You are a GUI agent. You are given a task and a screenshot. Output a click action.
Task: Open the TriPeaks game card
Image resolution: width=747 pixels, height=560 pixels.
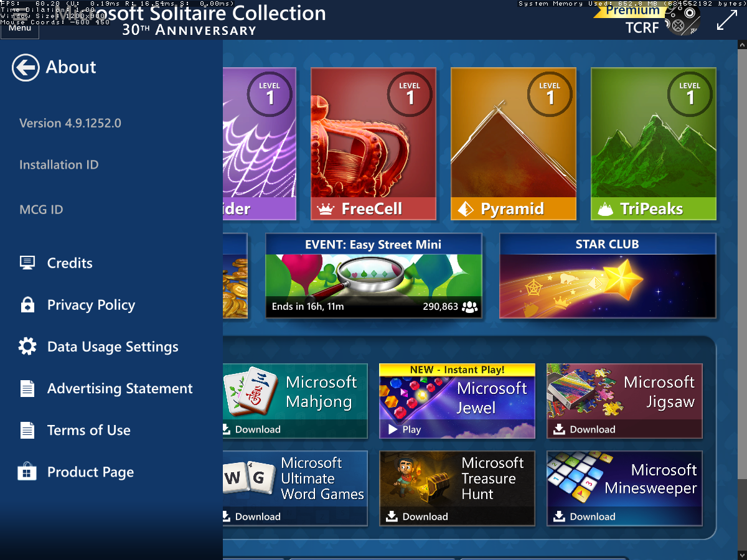click(x=654, y=144)
